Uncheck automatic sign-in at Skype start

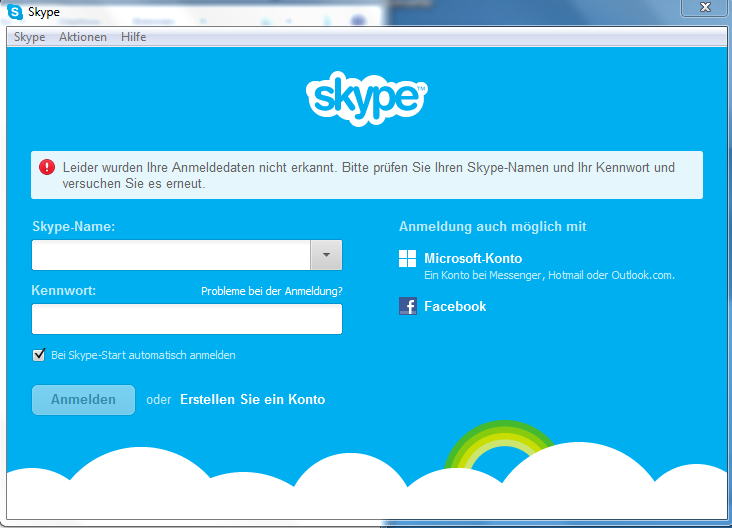click(x=39, y=355)
